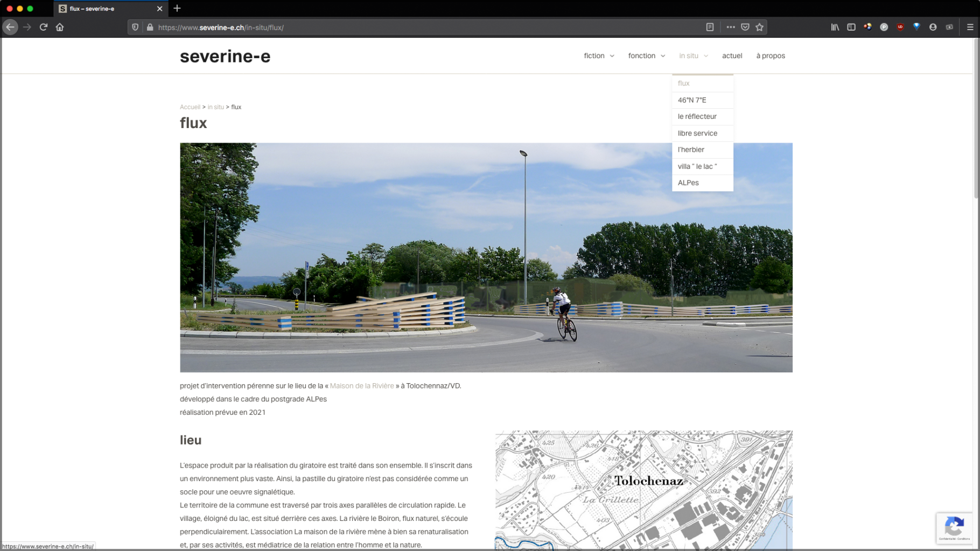This screenshot has width=980, height=551.
Task: Open page actions three-dot menu
Action: click(x=730, y=27)
